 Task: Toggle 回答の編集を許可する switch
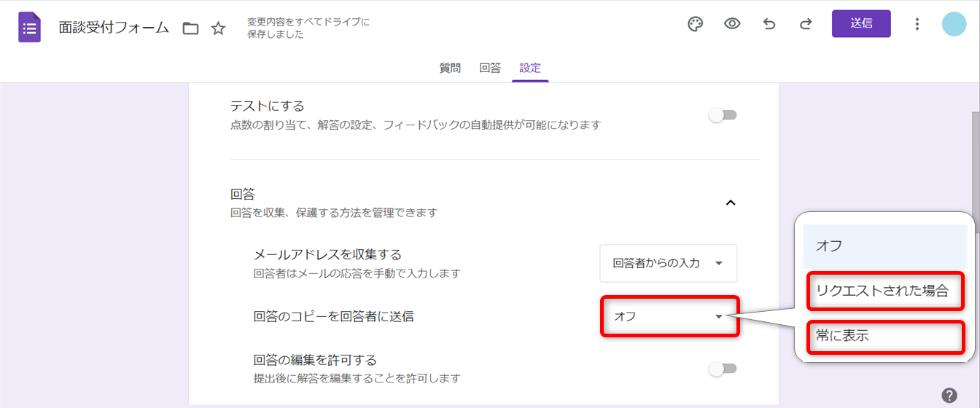723,369
